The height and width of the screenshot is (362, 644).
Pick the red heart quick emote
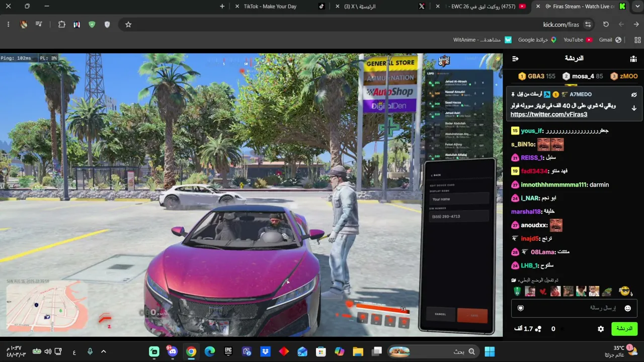click(543, 292)
